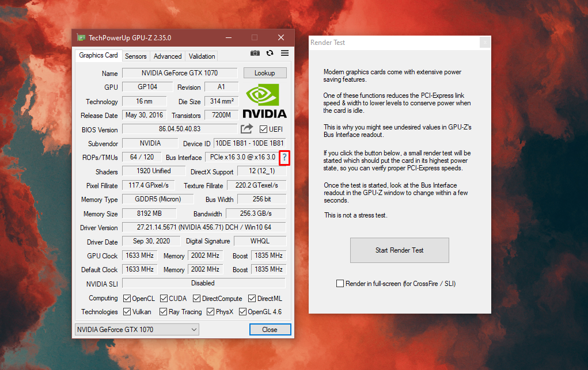588x370 pixels.
Task: Open the Advanced tab
Action: pyautogui.click(x=168, y=56)
